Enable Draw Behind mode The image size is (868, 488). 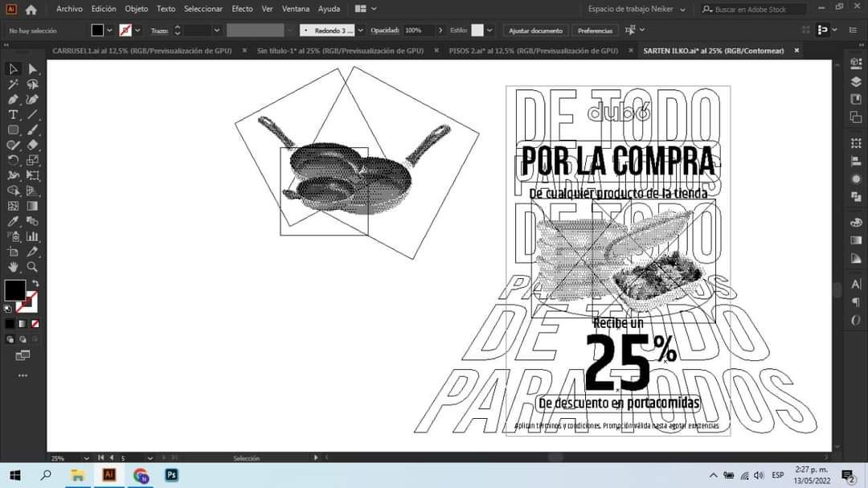coord(23,339)
